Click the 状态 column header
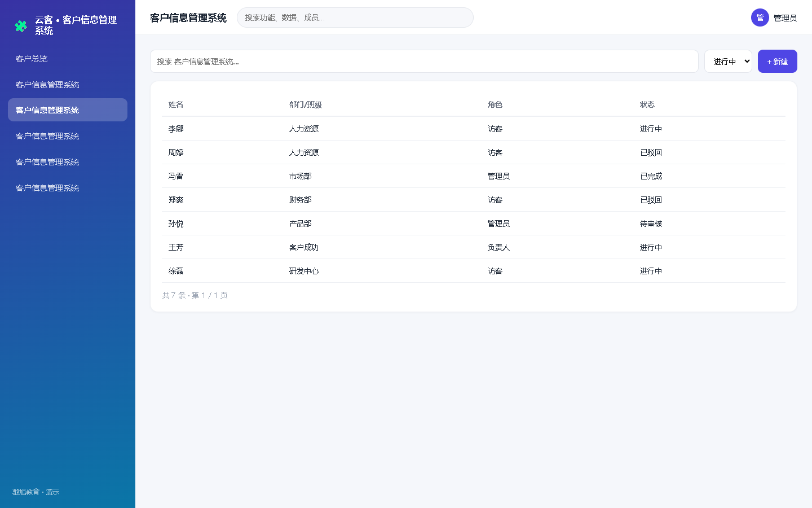 [x=647, y=104]
